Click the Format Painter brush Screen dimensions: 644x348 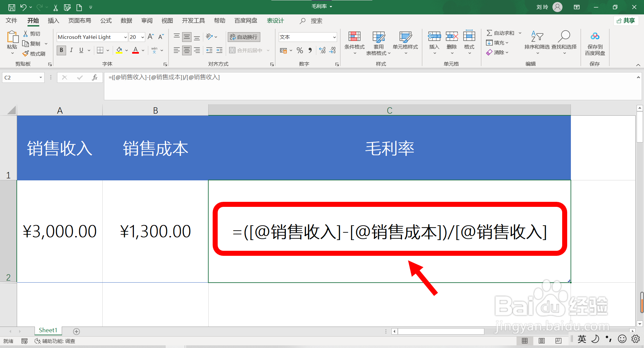[x=34, y=54]
